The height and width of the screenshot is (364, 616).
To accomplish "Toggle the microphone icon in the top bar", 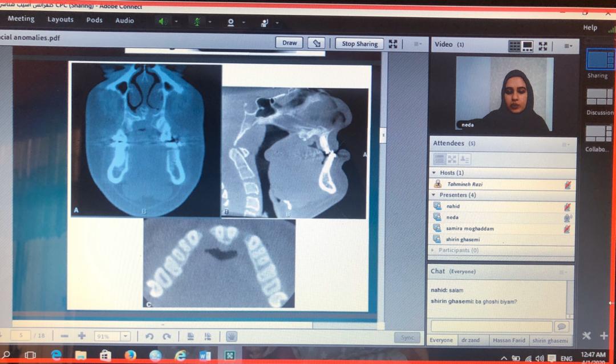I will tap(197, 22).
